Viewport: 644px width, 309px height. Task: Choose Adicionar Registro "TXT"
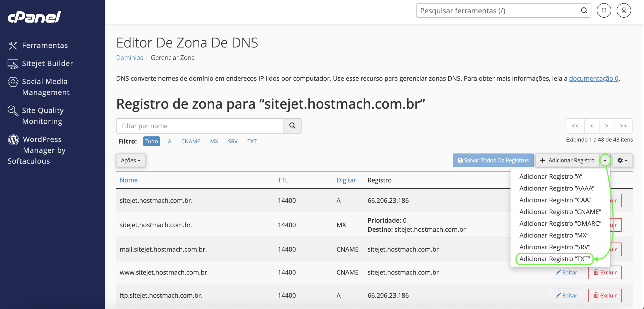pos(554,259)
